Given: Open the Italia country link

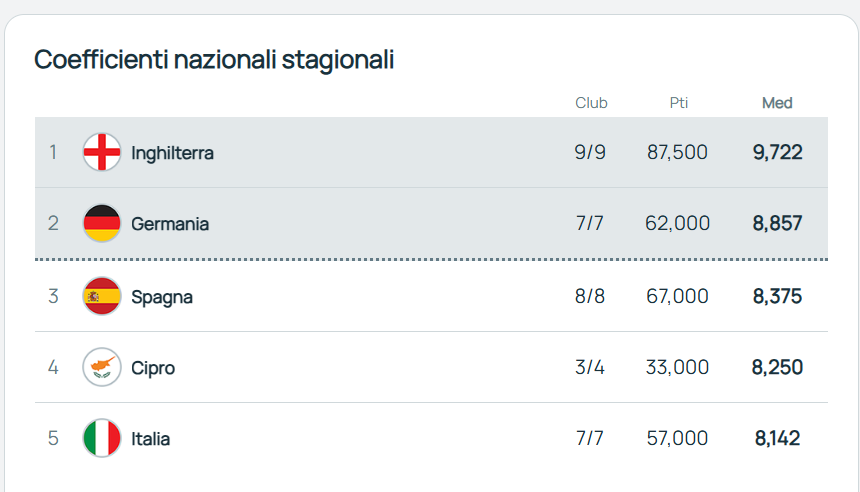Looking at the screenshot, I should click(151, 439).
